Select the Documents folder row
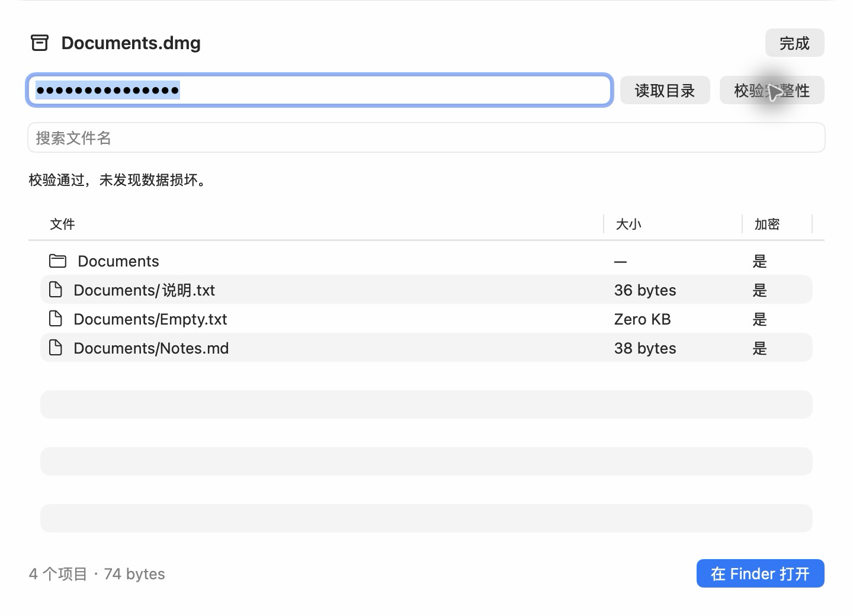Screen dimensions: 853x616 (426, 261)
